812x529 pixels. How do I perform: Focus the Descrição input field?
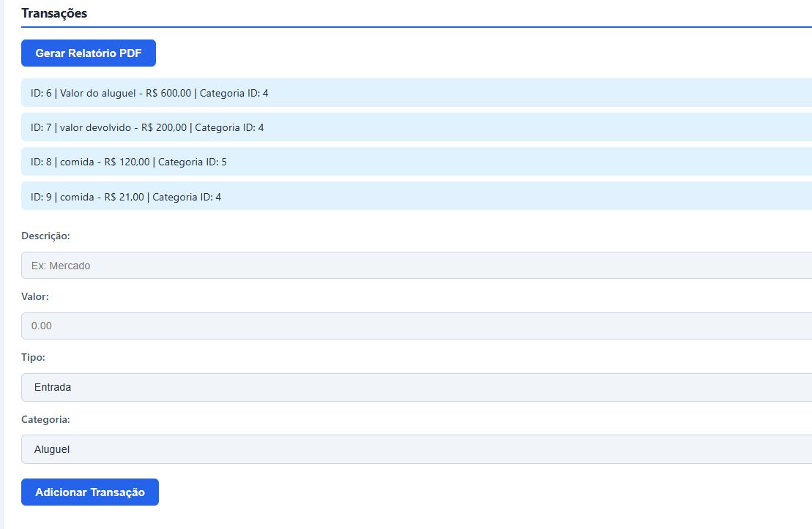416,266
